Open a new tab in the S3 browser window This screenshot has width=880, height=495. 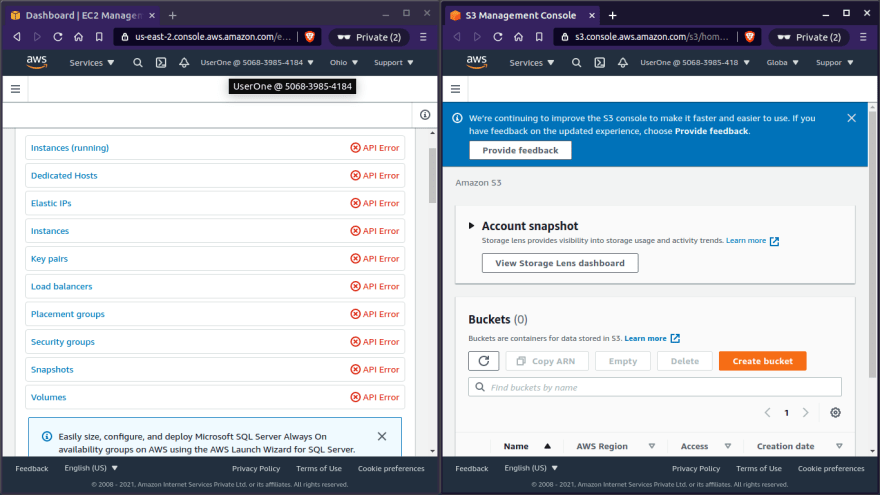click(x=613, y=15)
